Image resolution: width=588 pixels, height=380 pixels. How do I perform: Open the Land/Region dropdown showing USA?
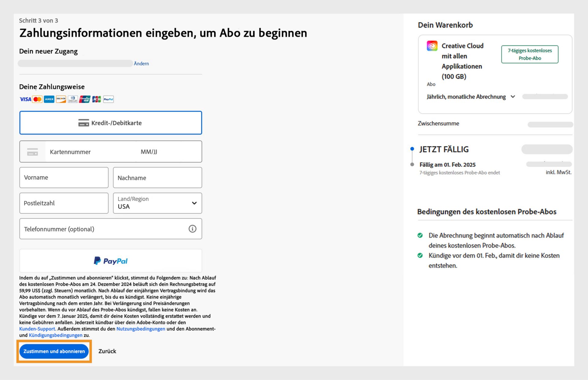157,203
